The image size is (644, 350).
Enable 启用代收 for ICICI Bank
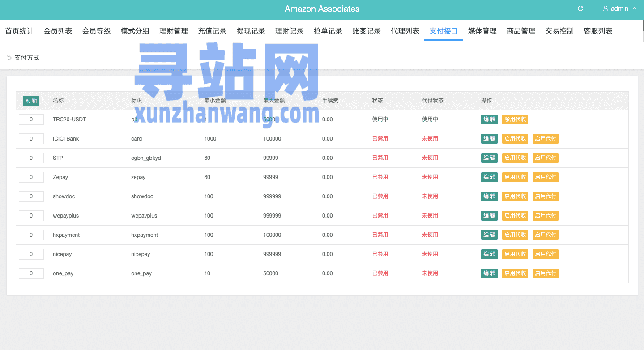pyautogui.click(x=515, y=139)
